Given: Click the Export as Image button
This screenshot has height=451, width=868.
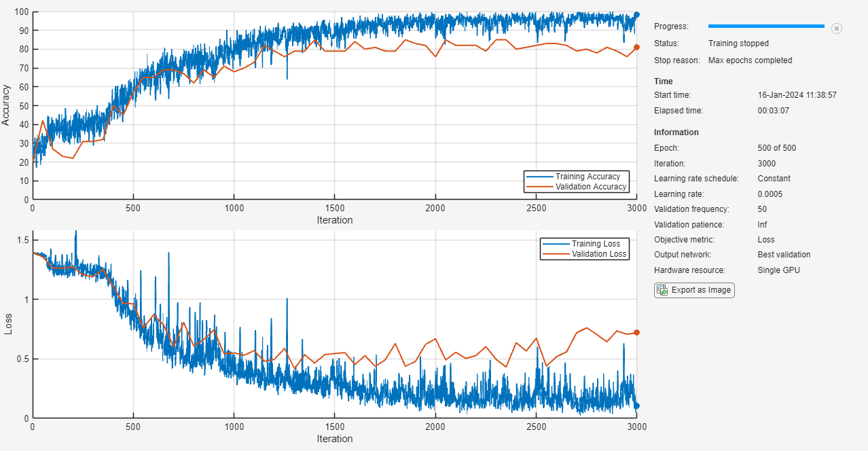Looking at the screenshot, I should (694, 290).
